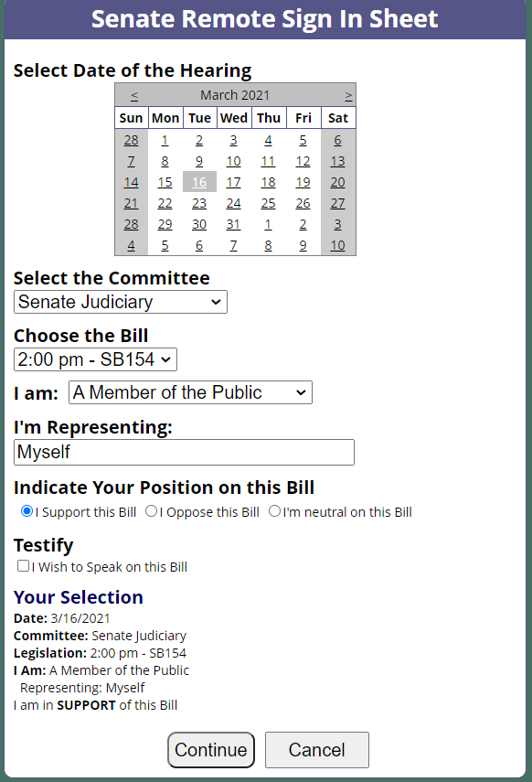The height and width of the screenshot is (782, 532).
Task: Select February 28 on the calendar
Action: pos(131,139)
